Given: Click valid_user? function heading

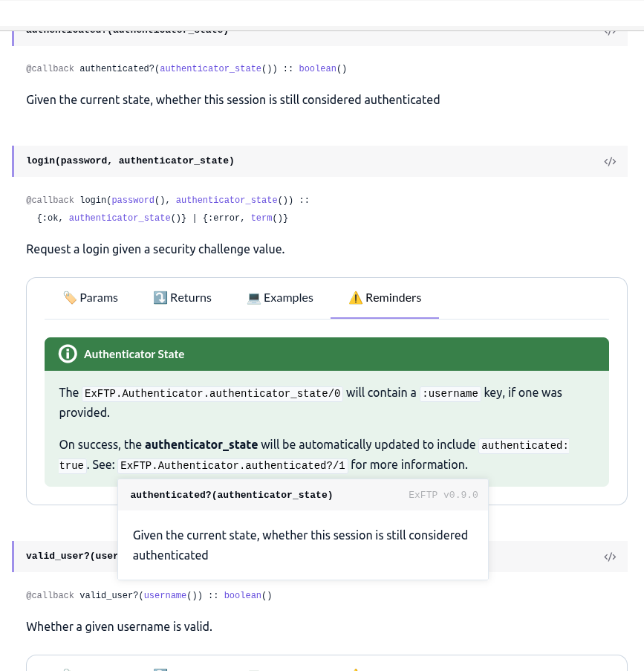Looking at the screenshot, I should tap(72, 556).
